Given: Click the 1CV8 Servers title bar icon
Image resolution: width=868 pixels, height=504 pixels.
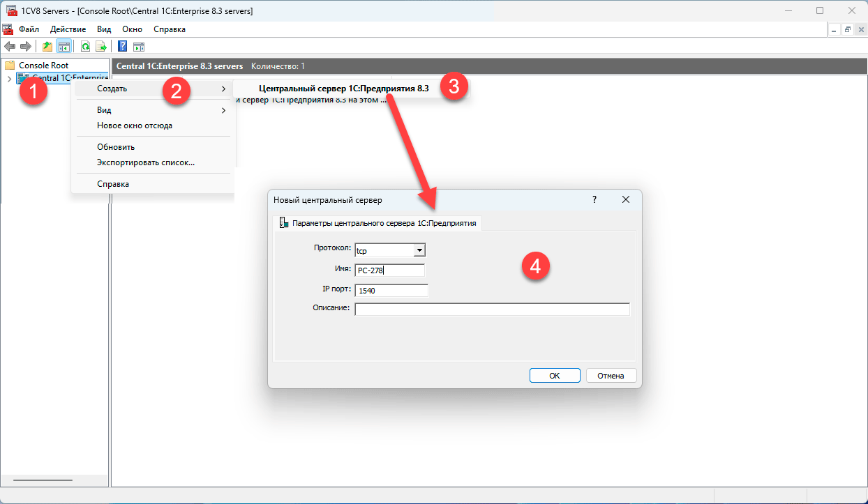Looking at the screenshot, I should 10,10.
